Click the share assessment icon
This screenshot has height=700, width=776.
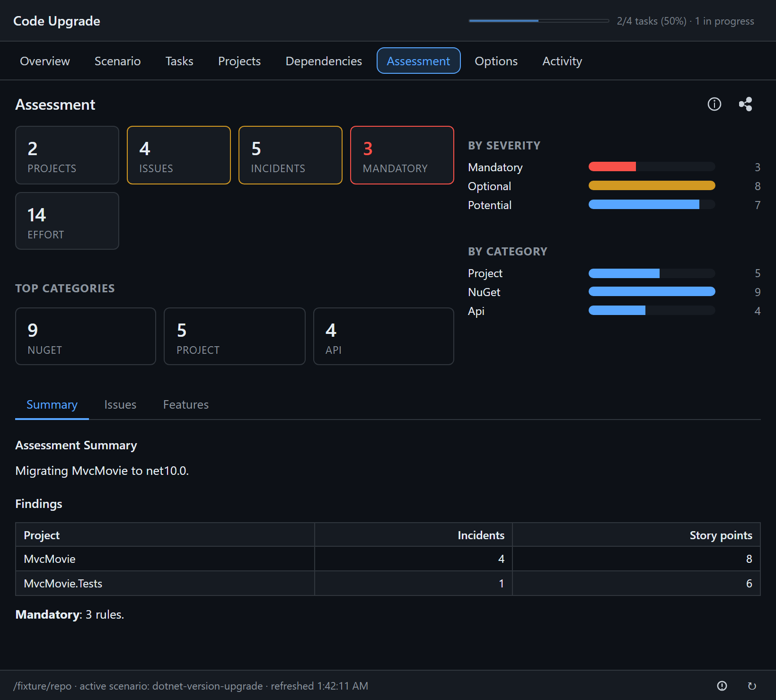tap(746, 104)
